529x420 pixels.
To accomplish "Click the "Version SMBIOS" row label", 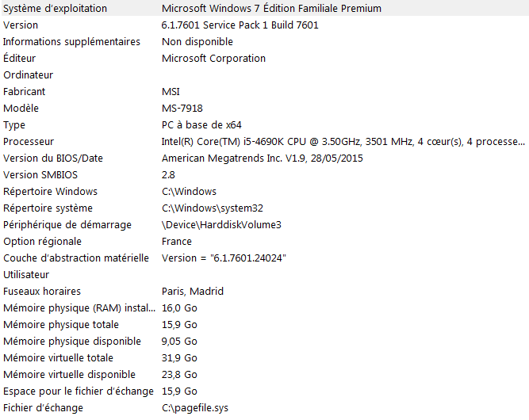I will coord(41,175).
